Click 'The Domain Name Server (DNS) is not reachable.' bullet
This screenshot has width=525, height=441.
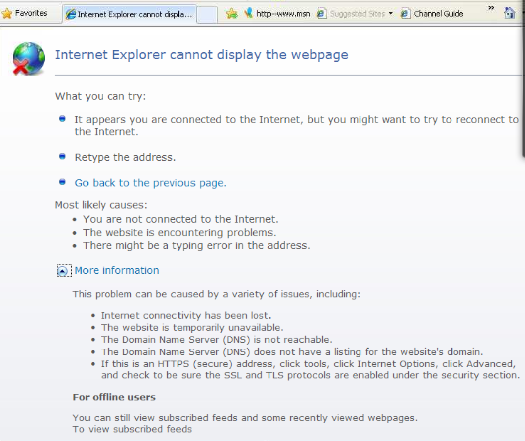tap(217, 340)
